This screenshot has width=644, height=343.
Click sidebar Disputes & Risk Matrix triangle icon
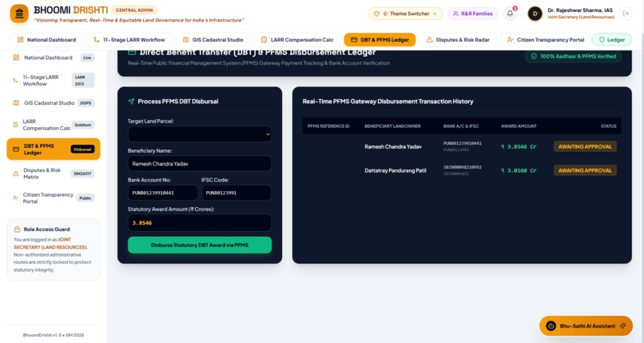16,173
